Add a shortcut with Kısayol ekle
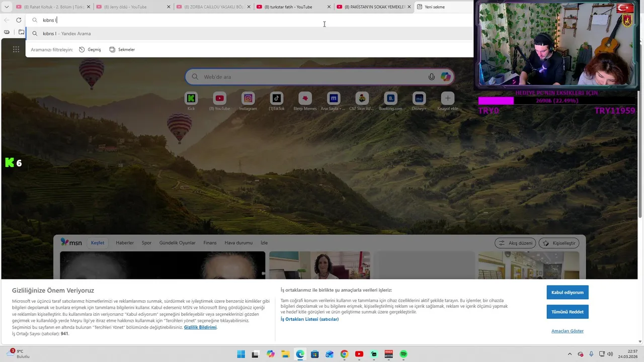Screen dimensions: 644x362 click(x=447, y=101)
